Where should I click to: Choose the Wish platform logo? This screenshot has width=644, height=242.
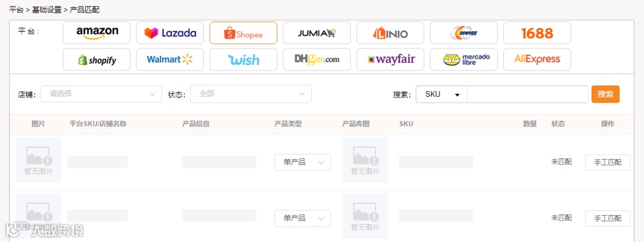point(243,60)
